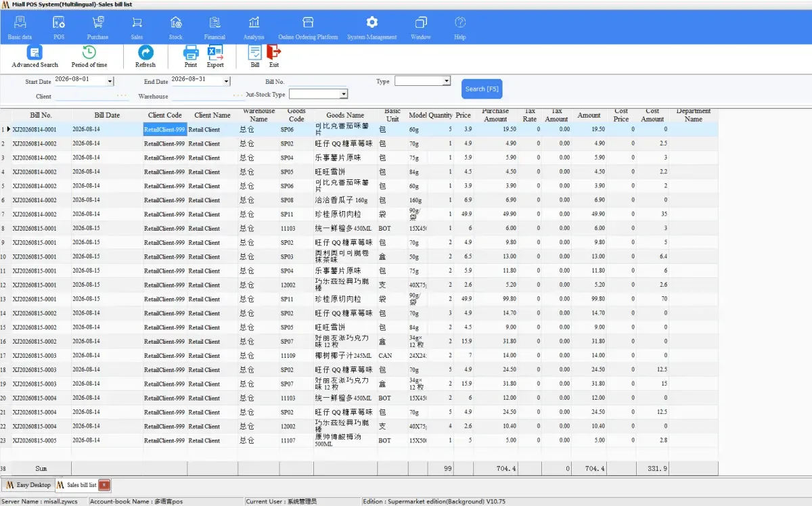This screenshot has width=812, height=506.
Task: Select the highlighted RetailClient-999 cell in row 1
Action: point(164,129)
